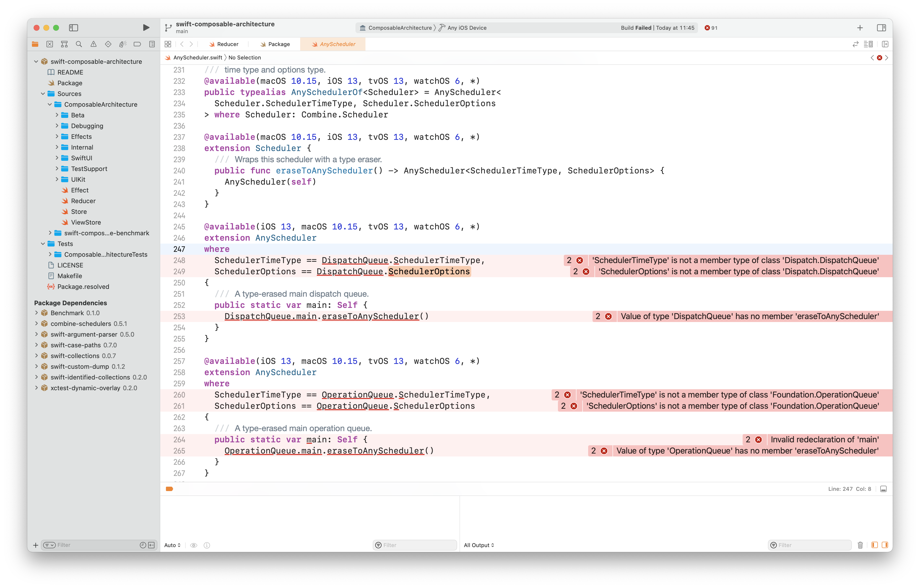The width and height of the screenshot is (920, 588).
Task: Open the Auto variables view dropdown
Action: click(172, 545)
